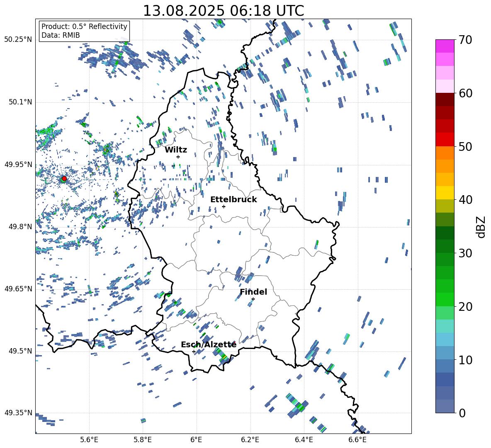Click the longitude label 6.4°E
The image size is (491, 448).
pos(304,440)
